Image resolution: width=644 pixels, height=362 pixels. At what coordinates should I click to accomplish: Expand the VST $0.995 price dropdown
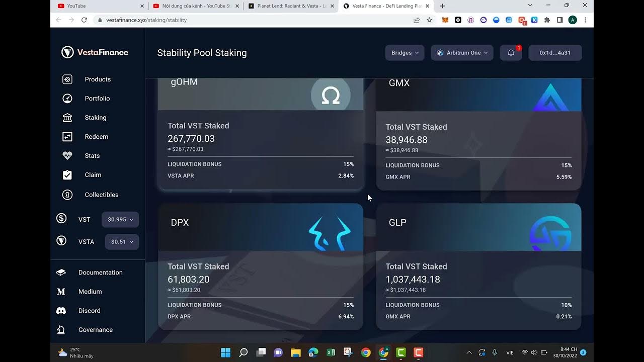[120, 220]
